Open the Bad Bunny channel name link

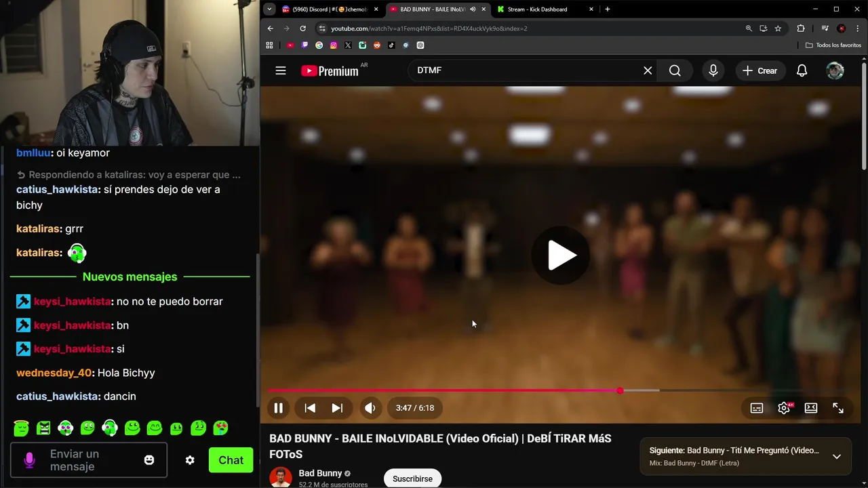pyautogui.click(x=320, y=473)
